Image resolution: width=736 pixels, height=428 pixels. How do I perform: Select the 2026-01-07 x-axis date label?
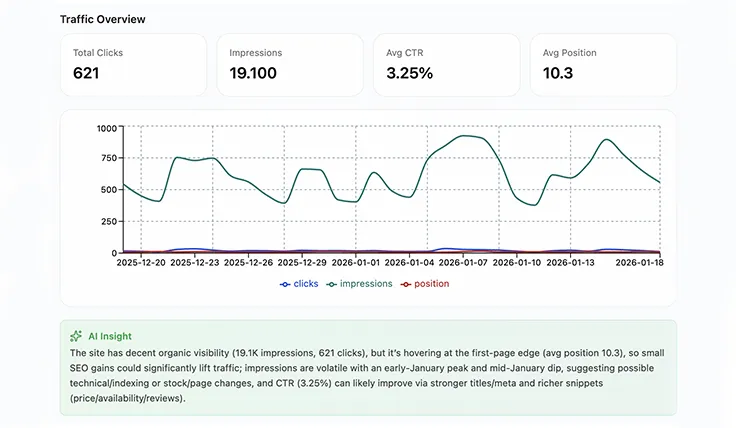[x=464, y=263]
